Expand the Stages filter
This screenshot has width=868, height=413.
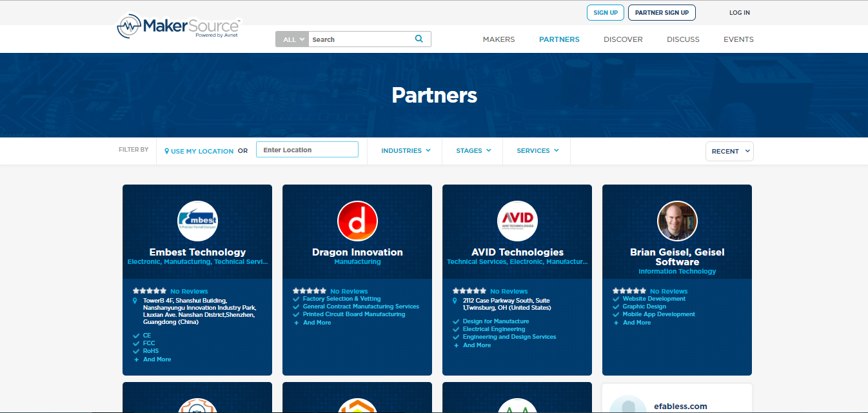tap(473, 150)
